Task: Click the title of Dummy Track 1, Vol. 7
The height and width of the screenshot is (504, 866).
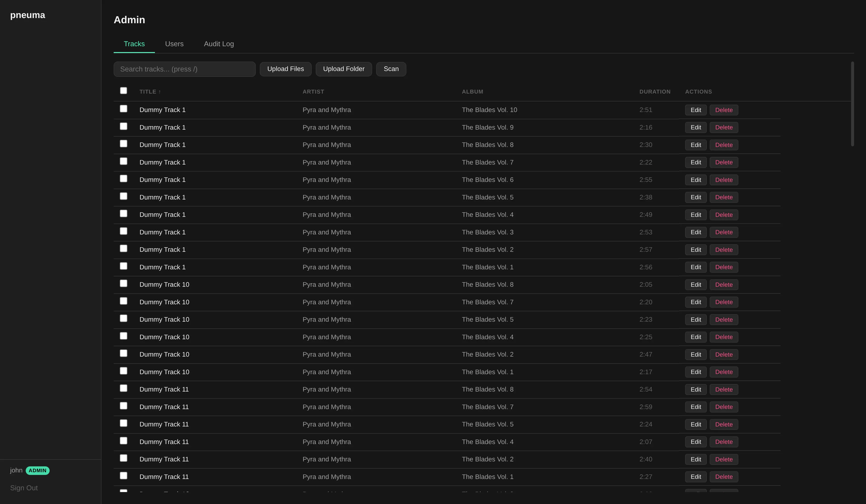Action: pyautogui.click(x=163, y=163)
